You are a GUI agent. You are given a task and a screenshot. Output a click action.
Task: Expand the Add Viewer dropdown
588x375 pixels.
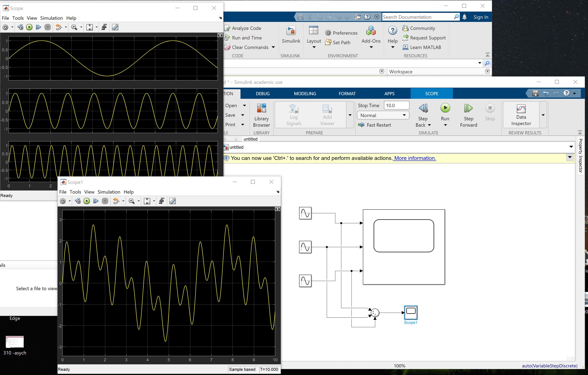coord(350,115)
